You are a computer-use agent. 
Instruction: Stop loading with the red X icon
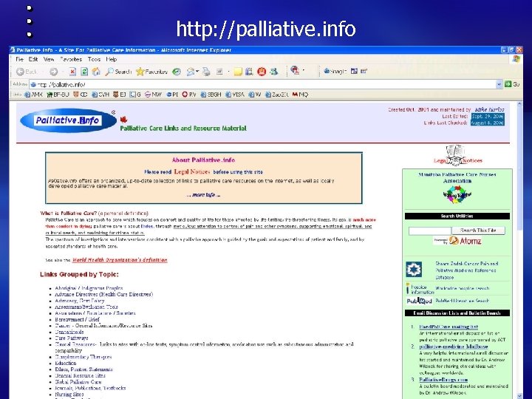click(x=72, y=72)
